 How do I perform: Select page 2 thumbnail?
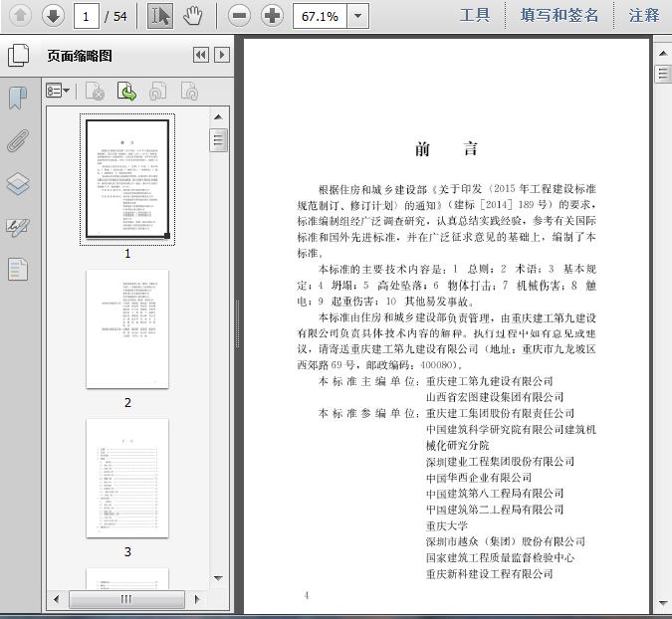pyautogui.click(x=127, y=328)
